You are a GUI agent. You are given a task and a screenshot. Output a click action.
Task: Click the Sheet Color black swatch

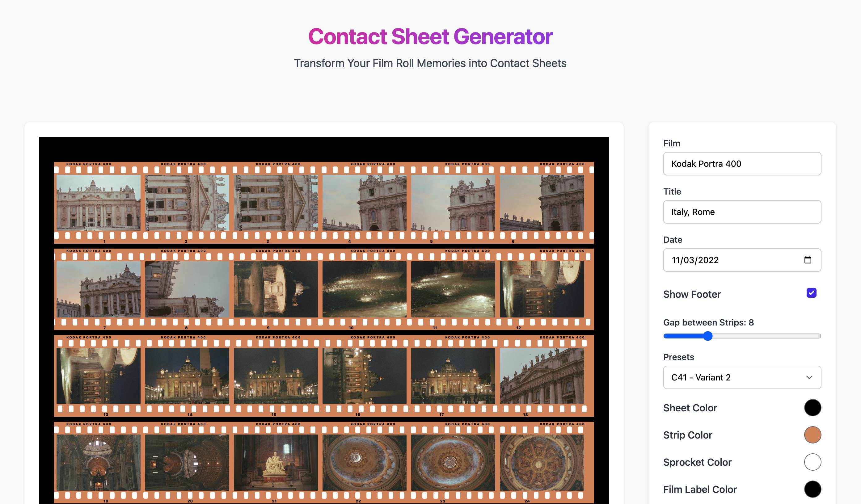pos(812,408)
